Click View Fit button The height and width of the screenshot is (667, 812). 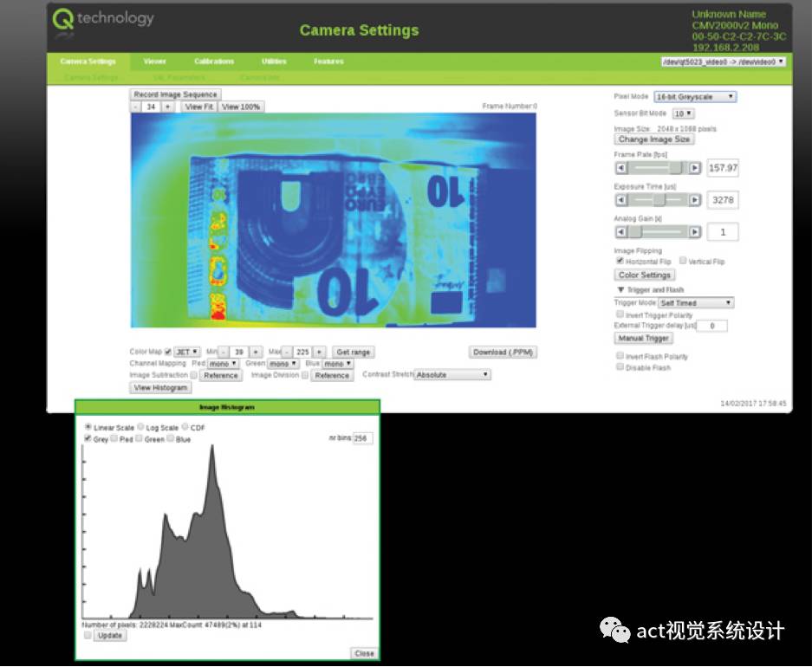199,107
